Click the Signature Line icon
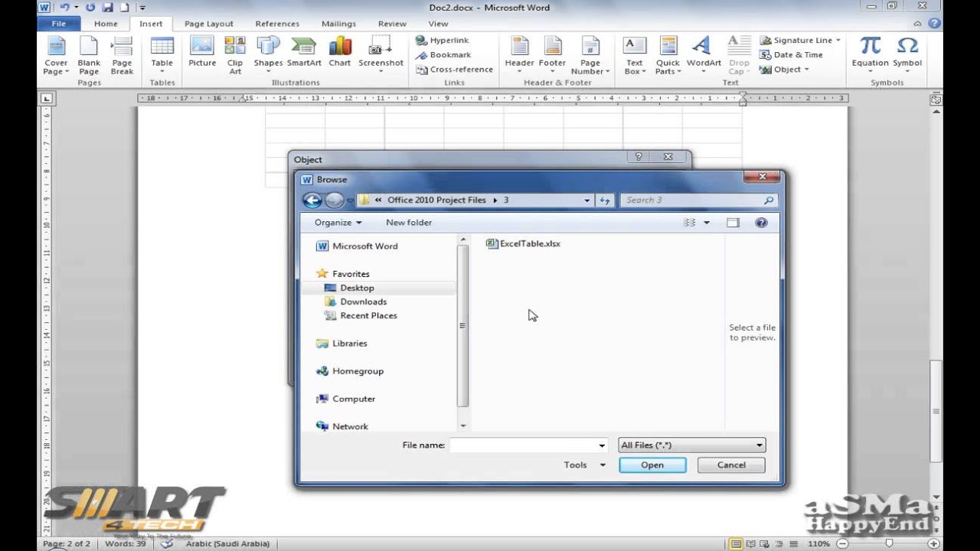This screenshot has height=551, width=980. [x=766, y=41]
